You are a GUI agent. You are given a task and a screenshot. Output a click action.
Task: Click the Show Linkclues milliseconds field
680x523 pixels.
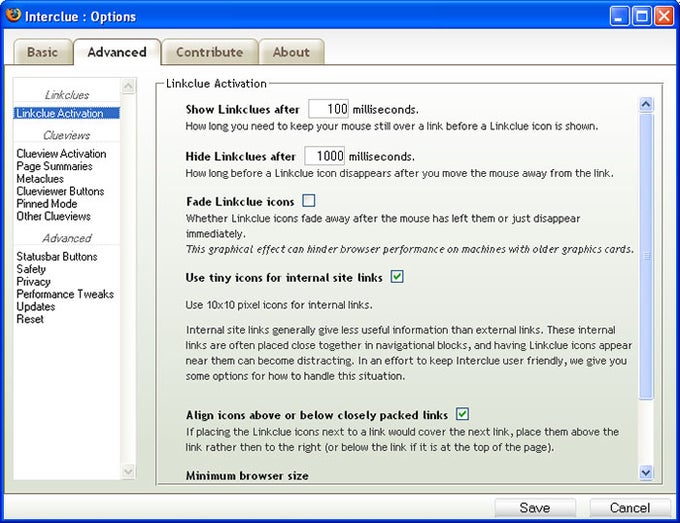point(328,109)
